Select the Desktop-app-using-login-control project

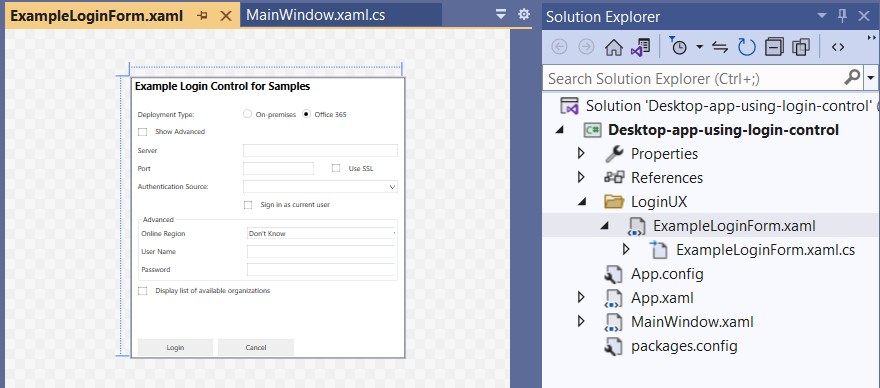click(x=723, y=130)
